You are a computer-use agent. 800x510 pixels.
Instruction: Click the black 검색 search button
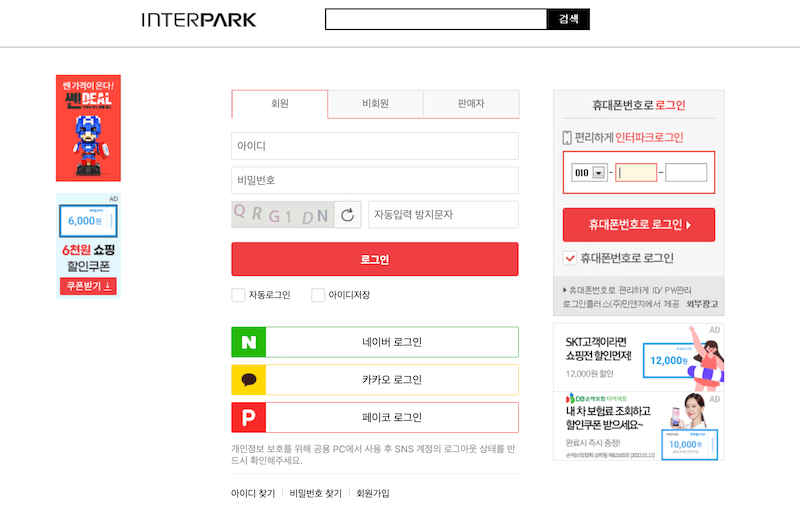pos(568,19)
